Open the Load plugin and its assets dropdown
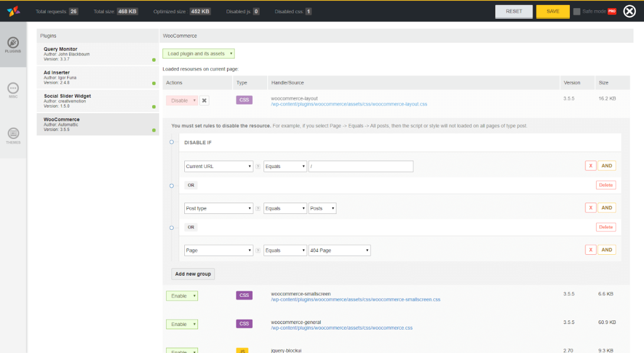The image size is (644, 353). (x=198, y=53)
